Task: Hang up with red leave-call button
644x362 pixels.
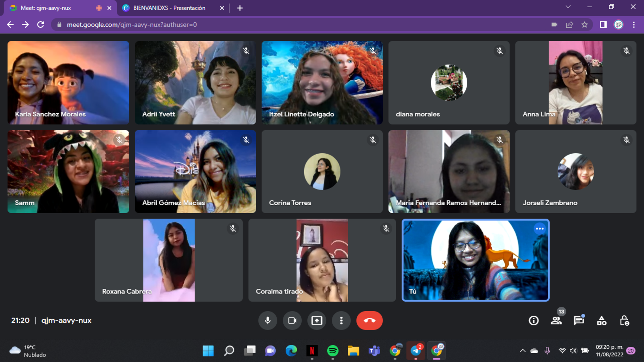Action: [369, 321]
